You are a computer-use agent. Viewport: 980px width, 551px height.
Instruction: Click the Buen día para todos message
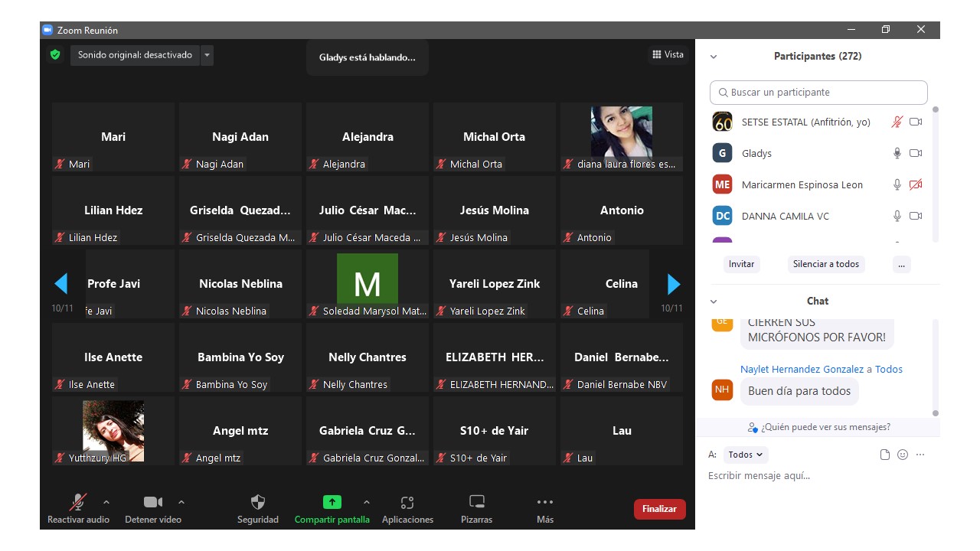click(799, 391)
